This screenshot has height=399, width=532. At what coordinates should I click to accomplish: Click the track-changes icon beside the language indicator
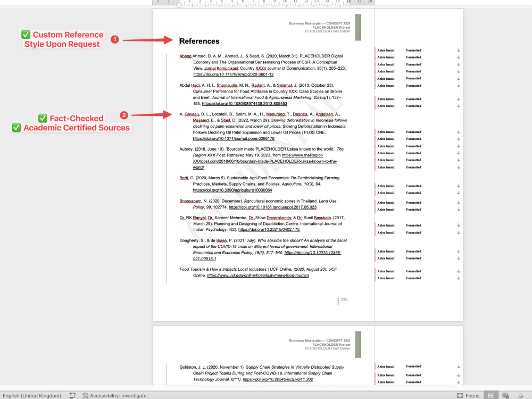coord(72,395)
